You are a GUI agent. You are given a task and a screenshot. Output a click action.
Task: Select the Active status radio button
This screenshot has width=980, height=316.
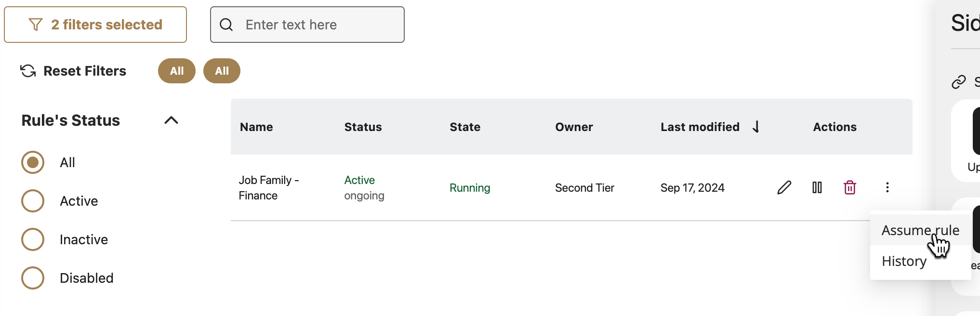coord(33,201)
